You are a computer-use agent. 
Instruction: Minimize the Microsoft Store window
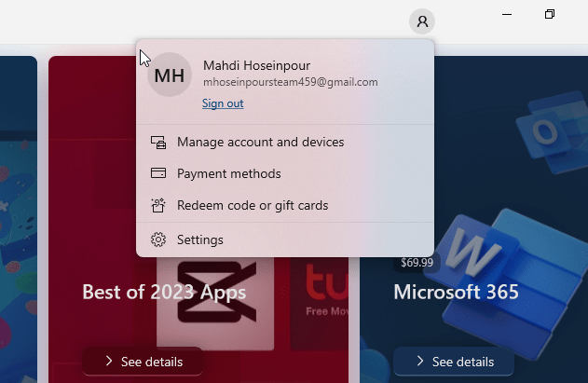507,14
